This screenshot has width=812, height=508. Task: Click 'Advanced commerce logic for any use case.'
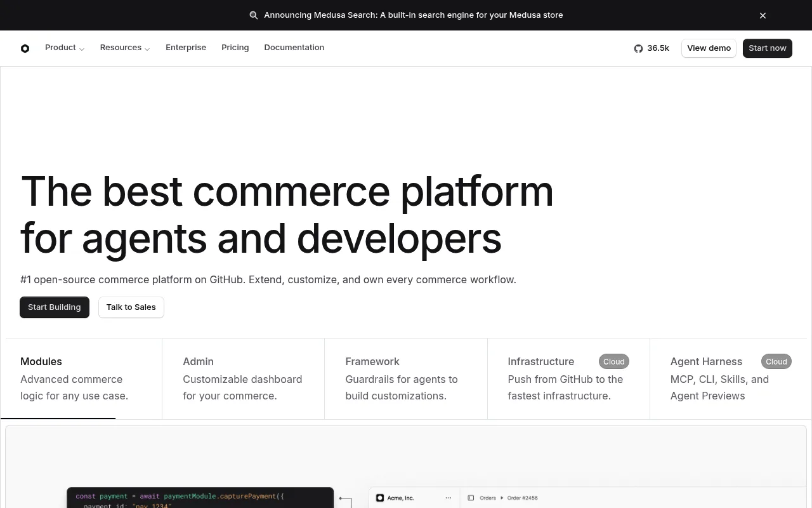[74, 387]
